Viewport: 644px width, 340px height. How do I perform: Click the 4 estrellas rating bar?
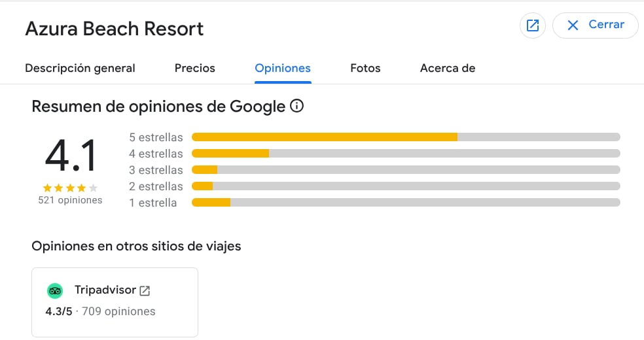[406, 154]
